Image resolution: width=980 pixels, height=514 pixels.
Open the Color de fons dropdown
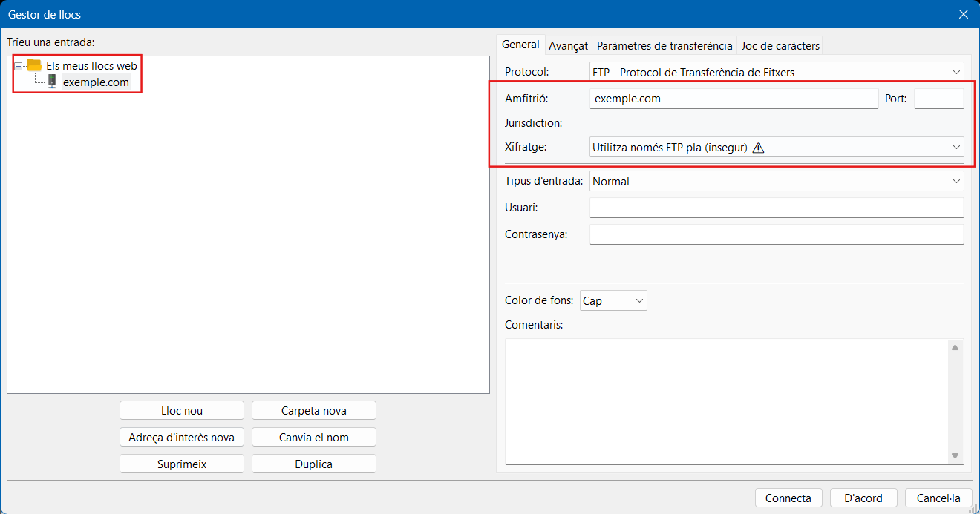(613, 300)
